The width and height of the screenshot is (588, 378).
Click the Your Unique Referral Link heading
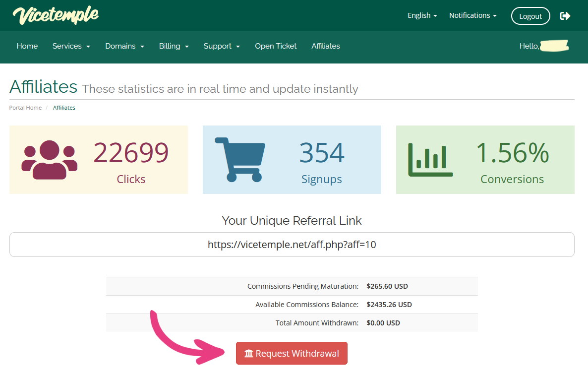pyautogui.click(x=292, y=221)
